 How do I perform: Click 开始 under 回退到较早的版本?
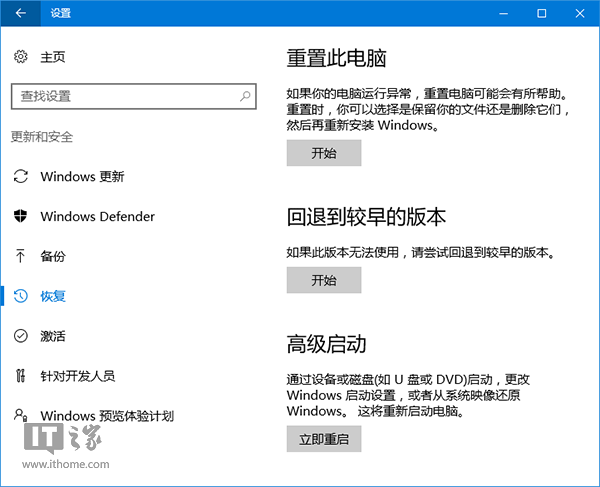pos(324,280)
